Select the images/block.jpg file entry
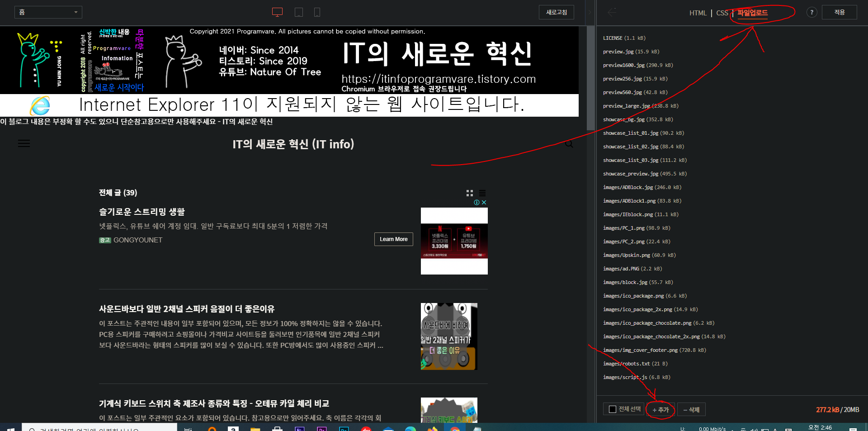This screenshot has width=868, height=431. pyautogui.click(x=638, y=282)
